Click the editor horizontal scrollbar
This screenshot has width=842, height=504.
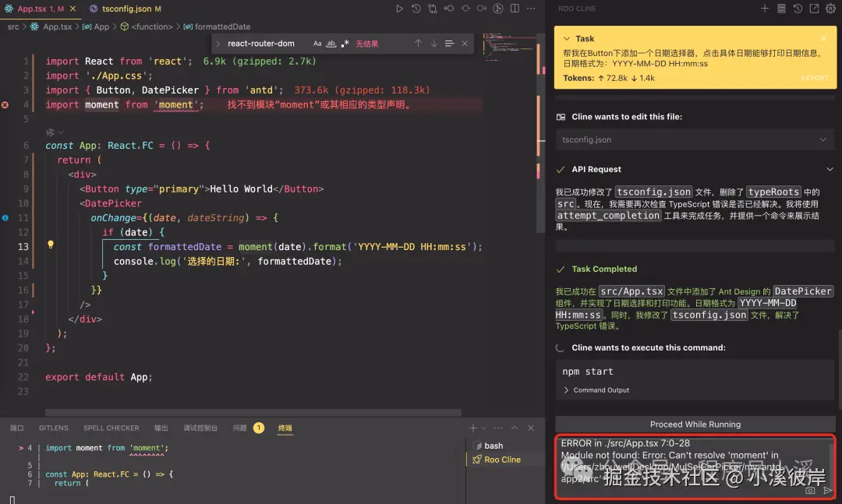pos(253,413)
